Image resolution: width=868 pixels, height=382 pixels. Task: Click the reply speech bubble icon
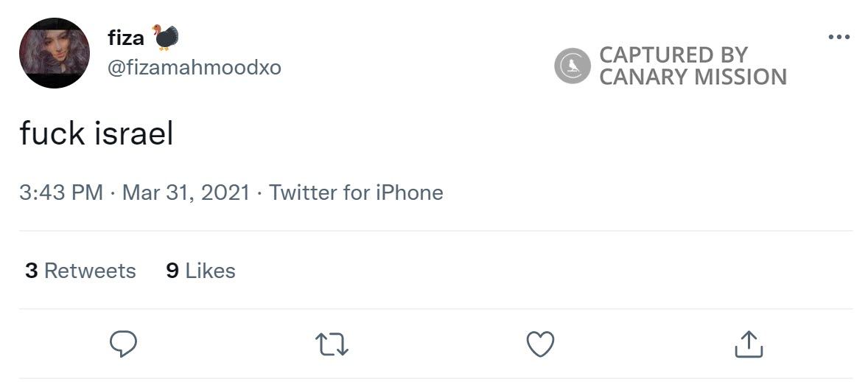point(124,344)
